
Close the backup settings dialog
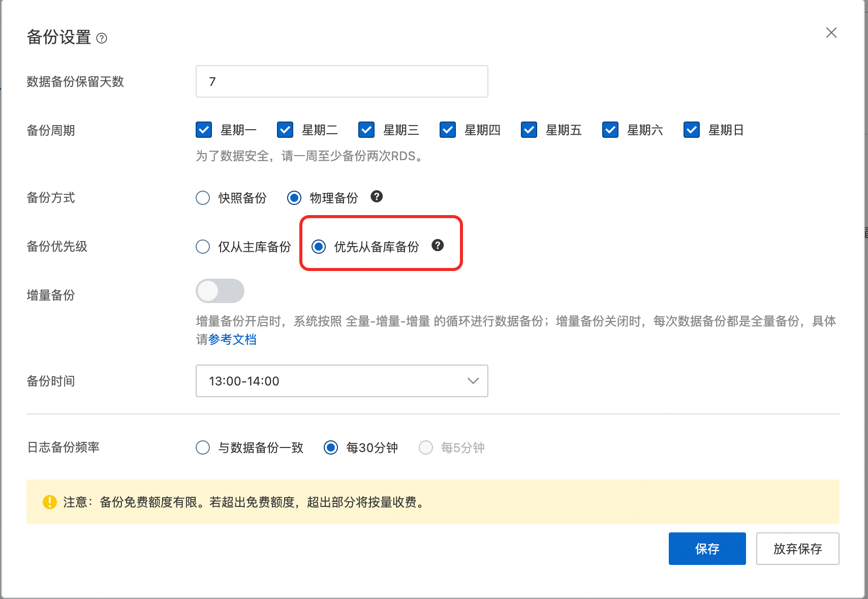pos(831,33)
